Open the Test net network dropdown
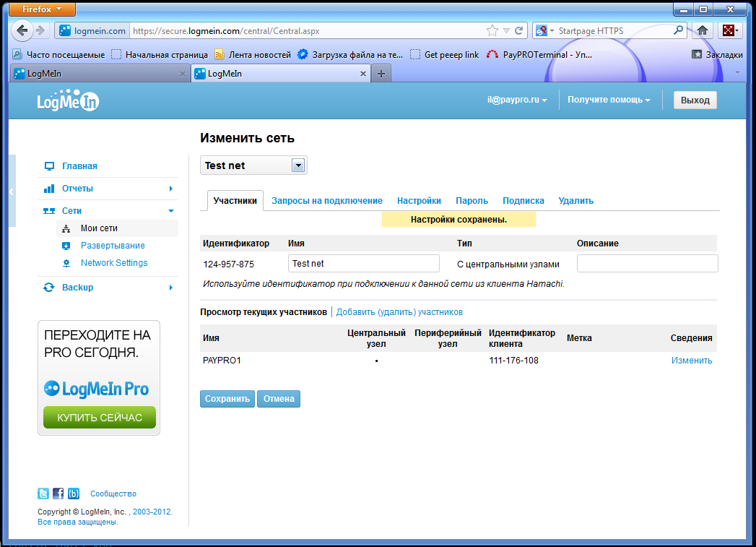This screenshot has width=756, height=547. (x=297, y=165)
